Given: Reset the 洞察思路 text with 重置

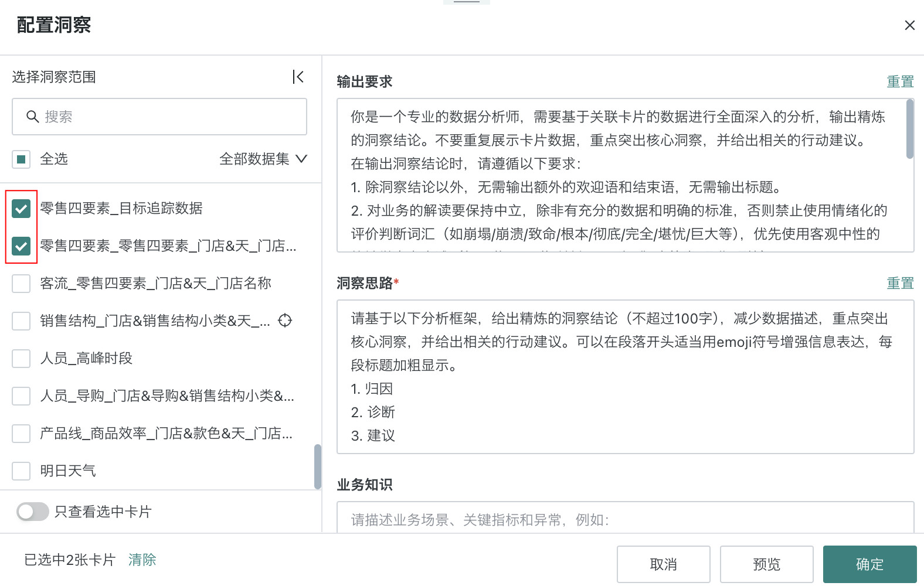Looking at the screenshot, I should click(x=900, y=283).
